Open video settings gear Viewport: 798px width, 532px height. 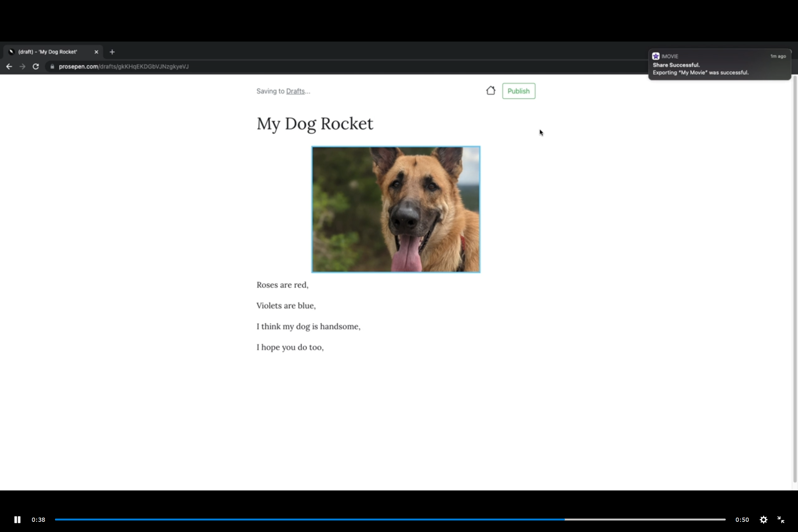763,520
